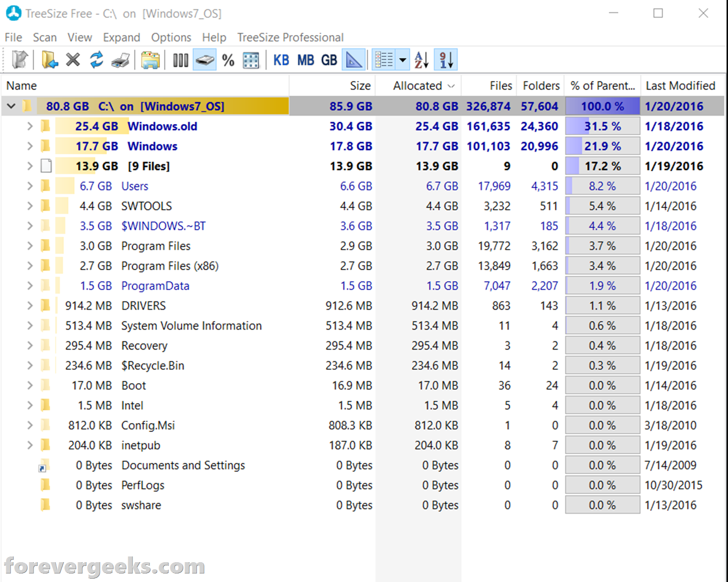Click the refresh scan arrows icon
This screenshot has width=728, height=582.
pyautogui.click(x=97, y=60)
